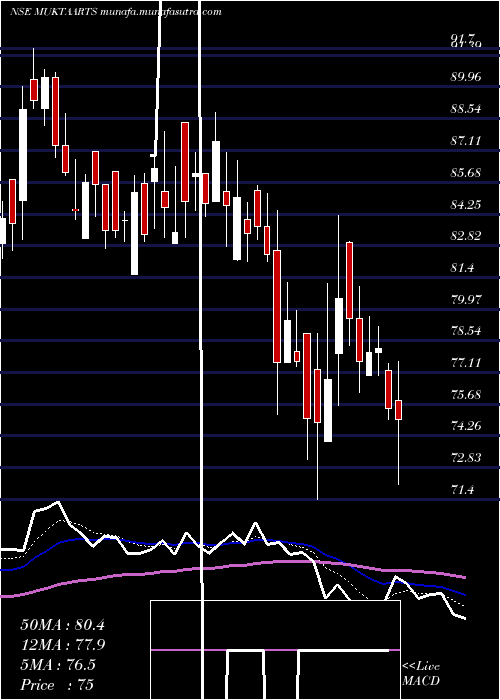Click the 74.26 price axis label

pos(466,426)
